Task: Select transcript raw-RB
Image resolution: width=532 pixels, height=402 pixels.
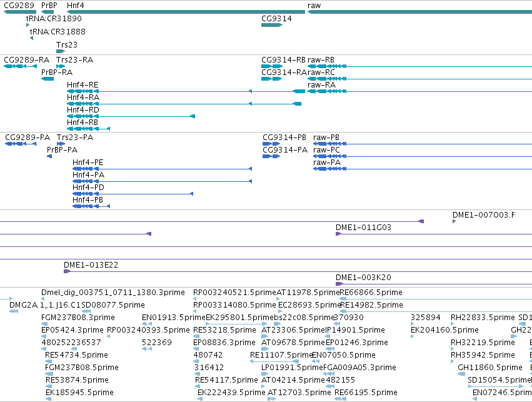Action: [419, 66]
